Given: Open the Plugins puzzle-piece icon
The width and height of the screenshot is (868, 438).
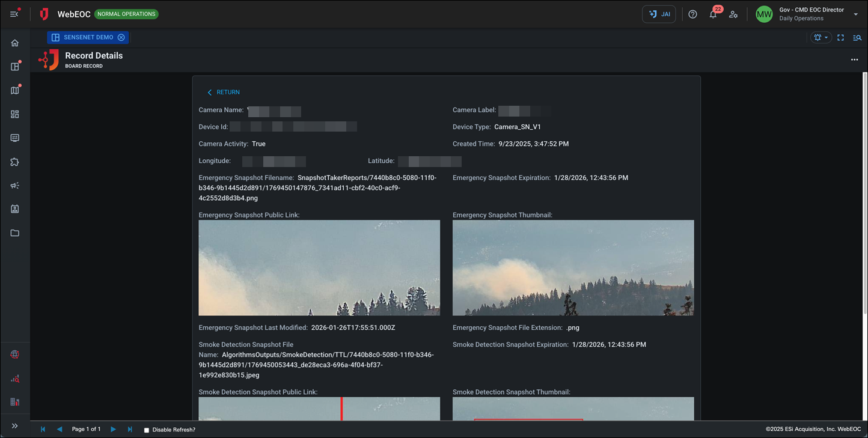Looking at the screenshot, I should tap(15, 162).
